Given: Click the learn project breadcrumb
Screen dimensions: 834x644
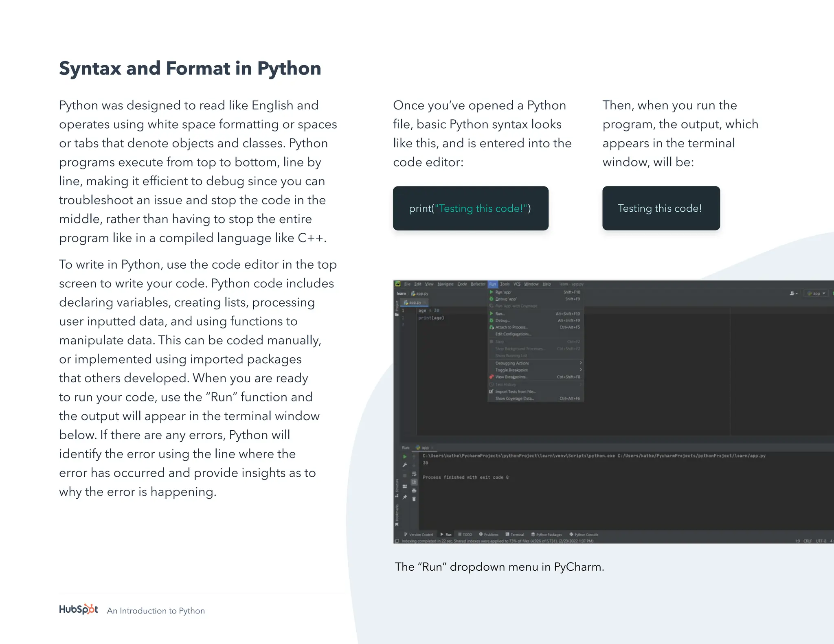Looking at the screenshot, I should (x=402, y=294).
